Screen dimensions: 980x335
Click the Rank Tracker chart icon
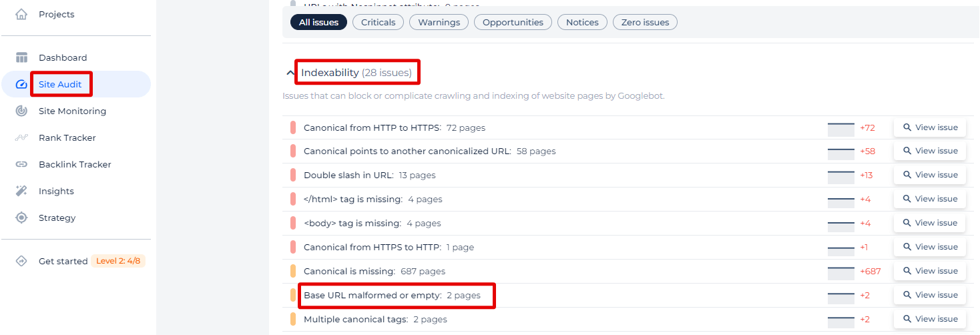[21, 137]
